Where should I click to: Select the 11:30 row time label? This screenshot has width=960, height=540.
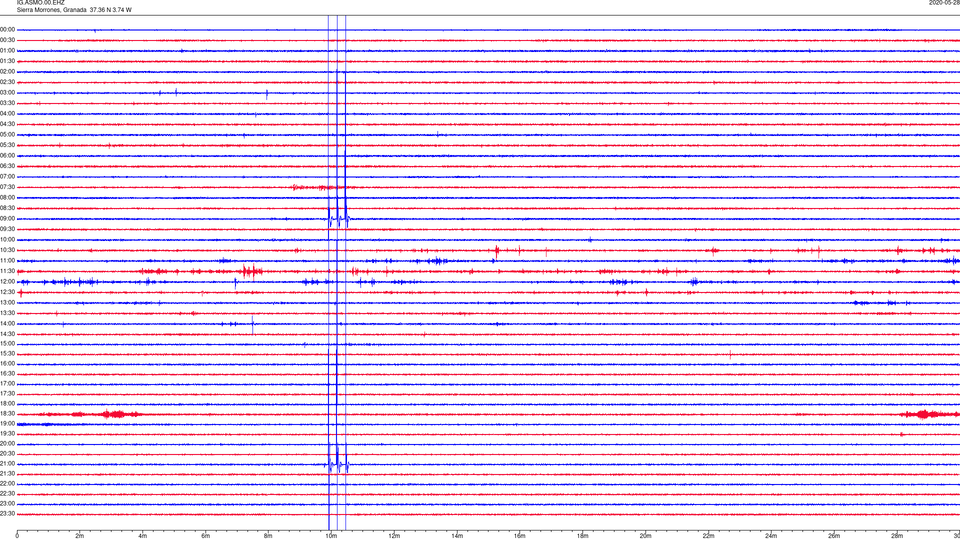tap(7, 271)
